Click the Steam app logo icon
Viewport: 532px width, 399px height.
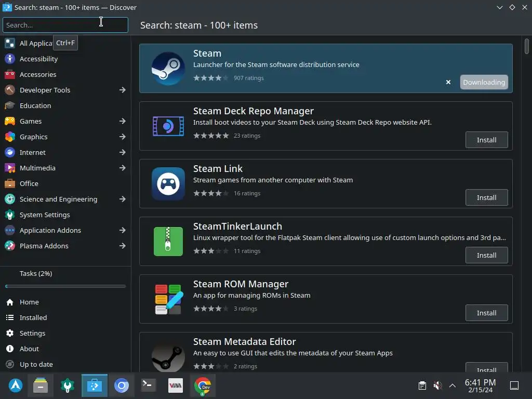pos(168,69)
